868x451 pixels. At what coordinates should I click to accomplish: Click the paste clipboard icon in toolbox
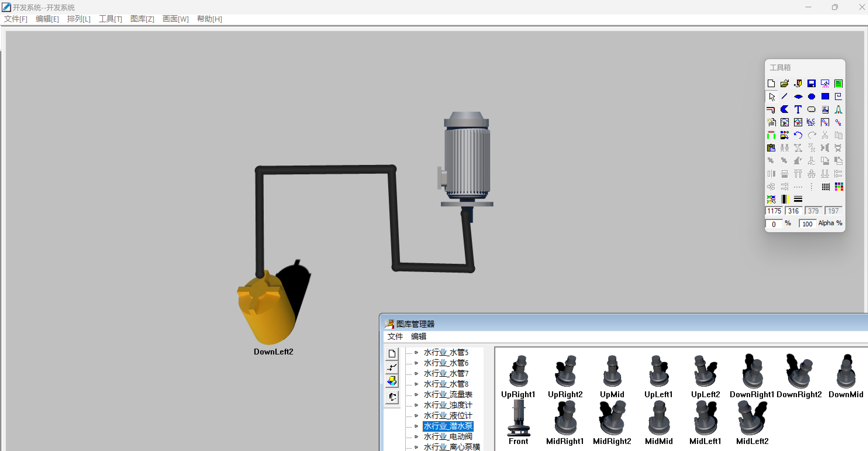click(x=771, y=148)
